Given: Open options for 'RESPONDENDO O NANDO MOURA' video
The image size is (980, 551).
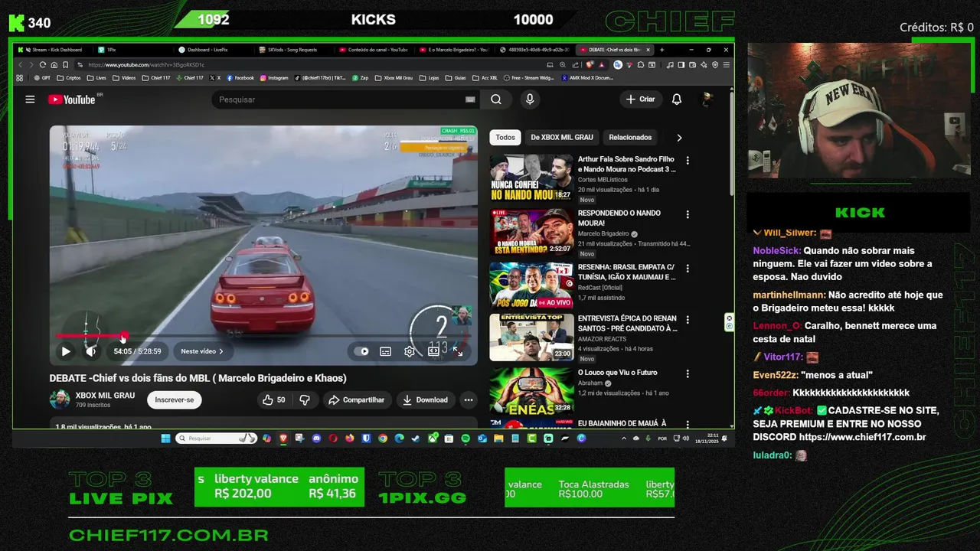Looking at the screenshot, I should click(688, 214).
